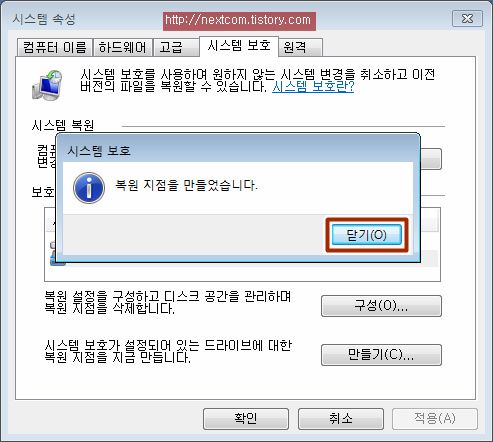
Task: Switch to the 컴퓨터 이름 tab
Action: pyautogui.click(x=55, y=47)
